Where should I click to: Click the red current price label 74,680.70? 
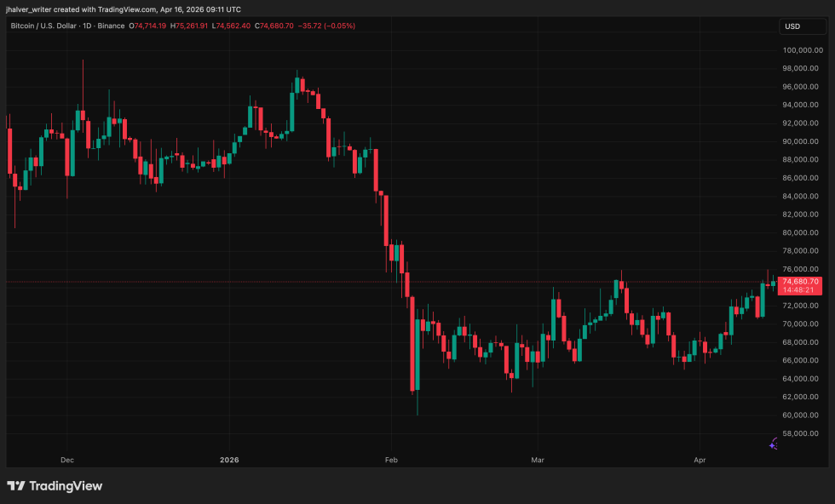(803, 281)
